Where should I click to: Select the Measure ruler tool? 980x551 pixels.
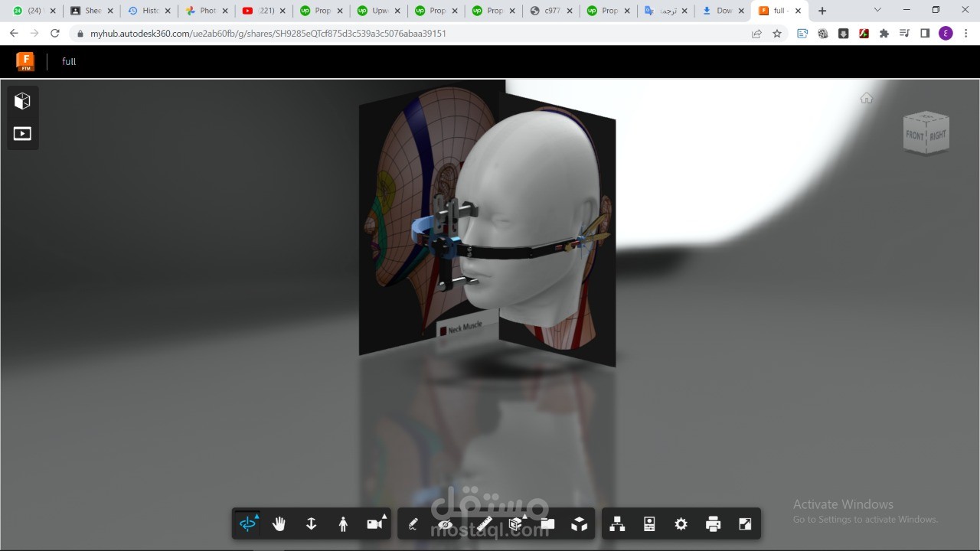pyautogui.click(x=484, y=524)
